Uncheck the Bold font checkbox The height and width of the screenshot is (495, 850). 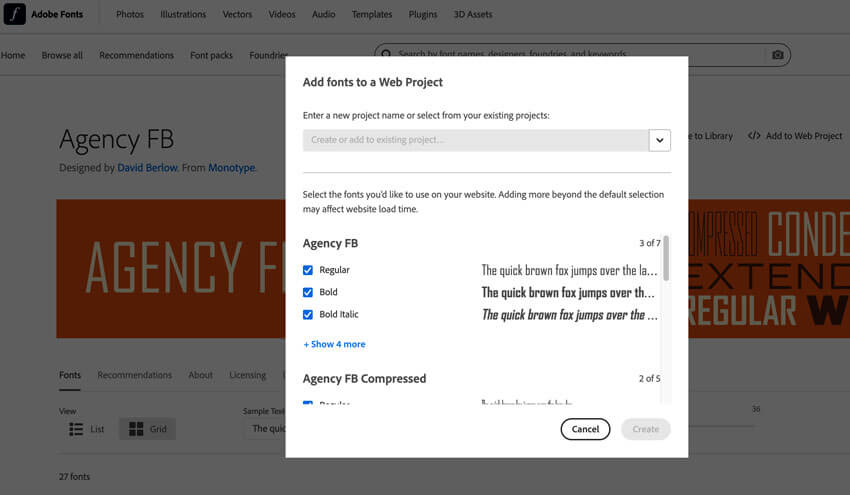[x=308, y=292]
